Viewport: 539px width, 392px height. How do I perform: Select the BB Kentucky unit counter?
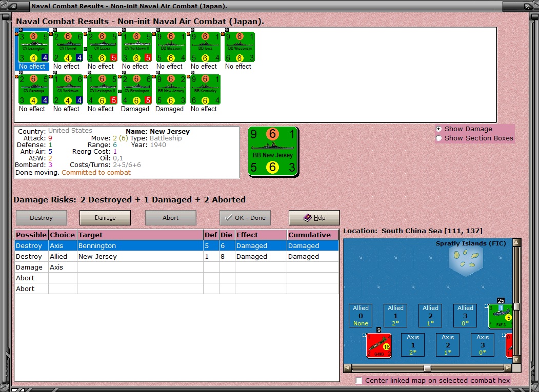point(205,89)
